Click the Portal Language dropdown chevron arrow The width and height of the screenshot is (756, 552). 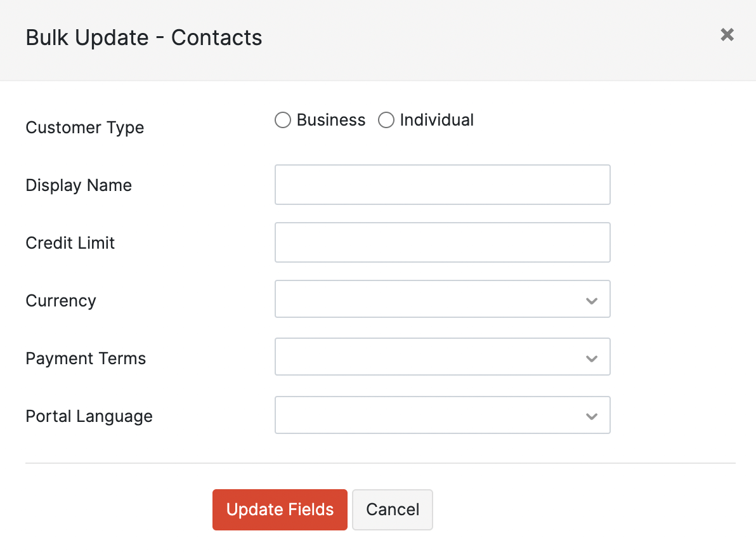pyautogui.click(x=591, y=416)
